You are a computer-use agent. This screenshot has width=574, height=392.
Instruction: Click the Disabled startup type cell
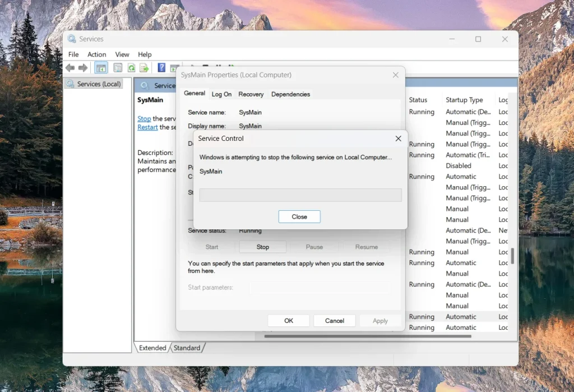click(x=459, y=165)
